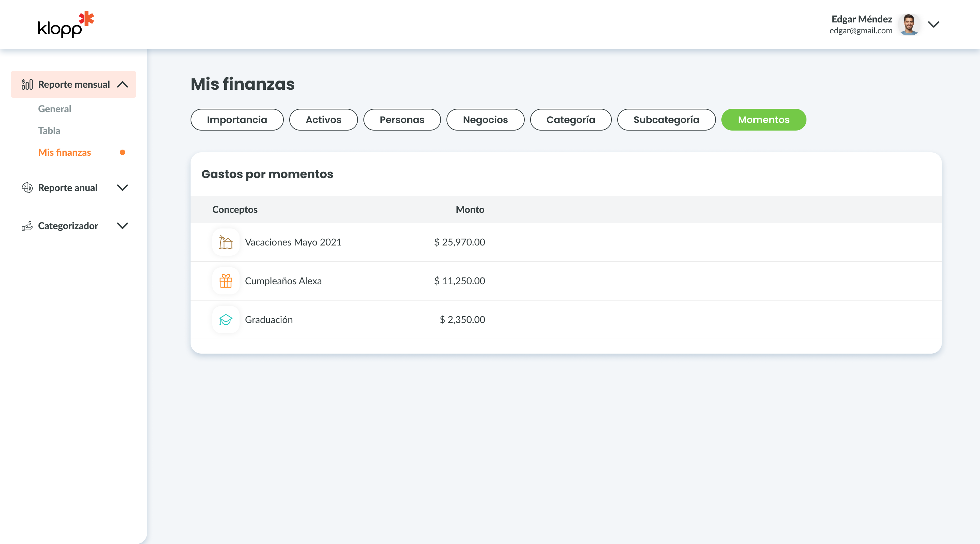The height and width of the screenshot is (544, 980).
Task: Select the Personas filter pill
Action: tap(402, 120)
